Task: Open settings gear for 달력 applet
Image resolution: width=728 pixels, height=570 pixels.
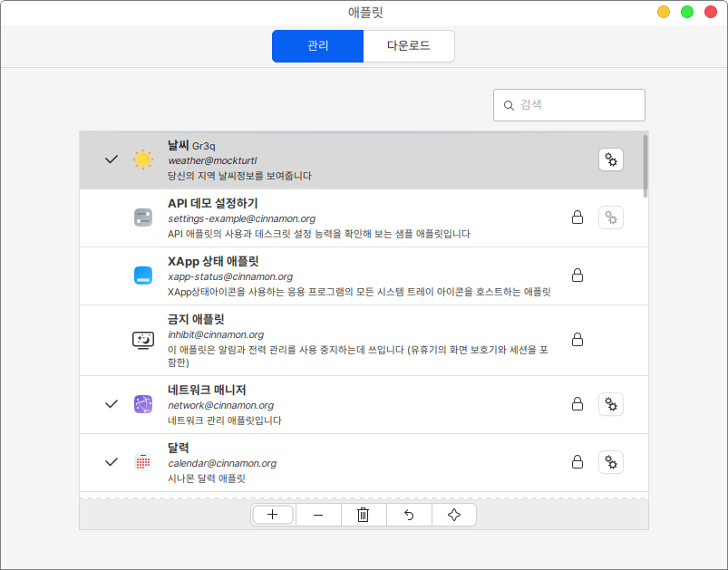Action: coord(611,462)
